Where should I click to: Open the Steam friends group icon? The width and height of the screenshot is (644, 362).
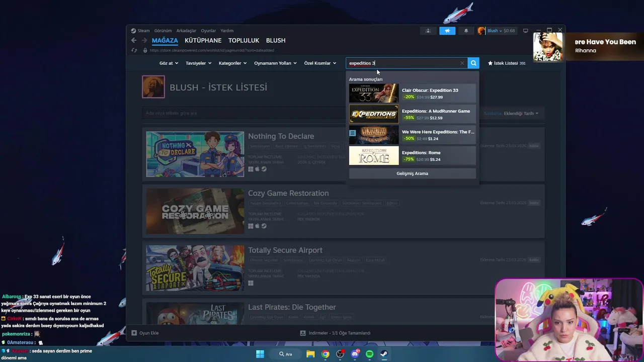tap(428, 31)
